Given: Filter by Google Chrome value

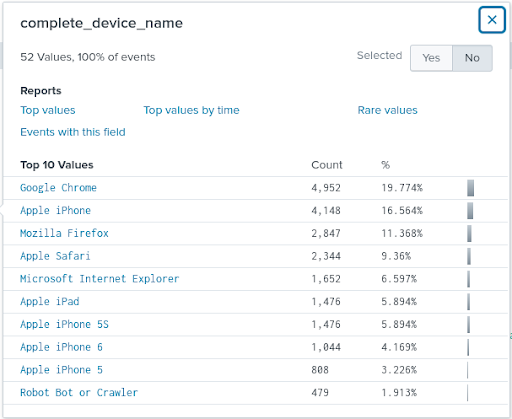Looking at the screenshot, I should click(58, 188).
